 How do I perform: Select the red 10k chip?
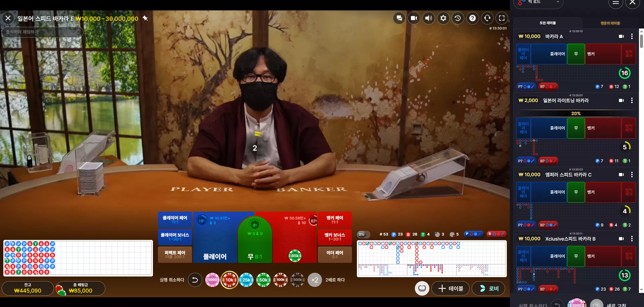(229, 280)
